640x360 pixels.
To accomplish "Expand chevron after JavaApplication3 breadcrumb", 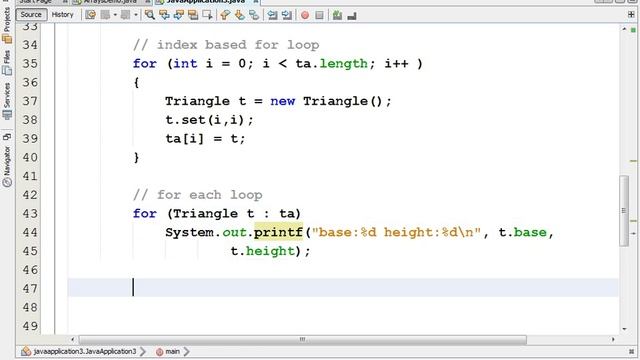I will pos(143,351).
